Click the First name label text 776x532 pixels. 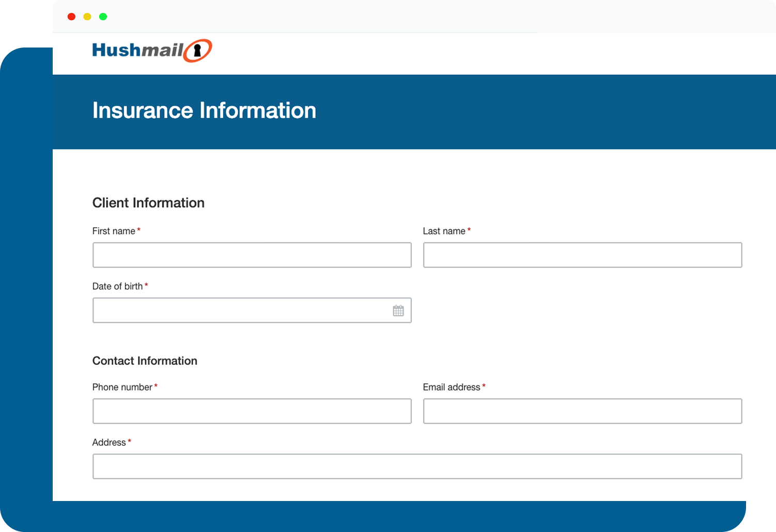coord(114,231)
